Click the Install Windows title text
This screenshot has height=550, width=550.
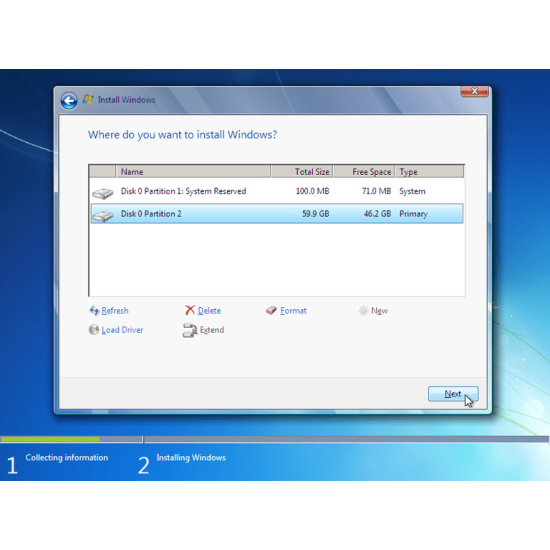[x=127, y=100]
